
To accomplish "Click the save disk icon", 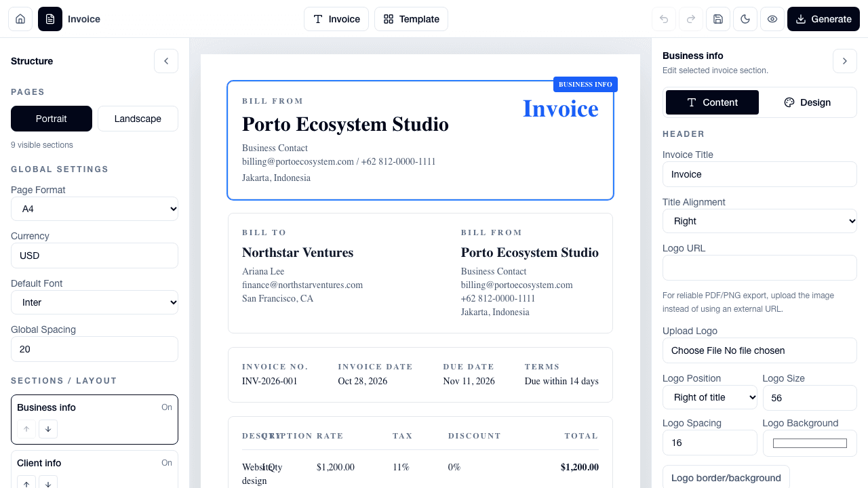I will point(718,19).
